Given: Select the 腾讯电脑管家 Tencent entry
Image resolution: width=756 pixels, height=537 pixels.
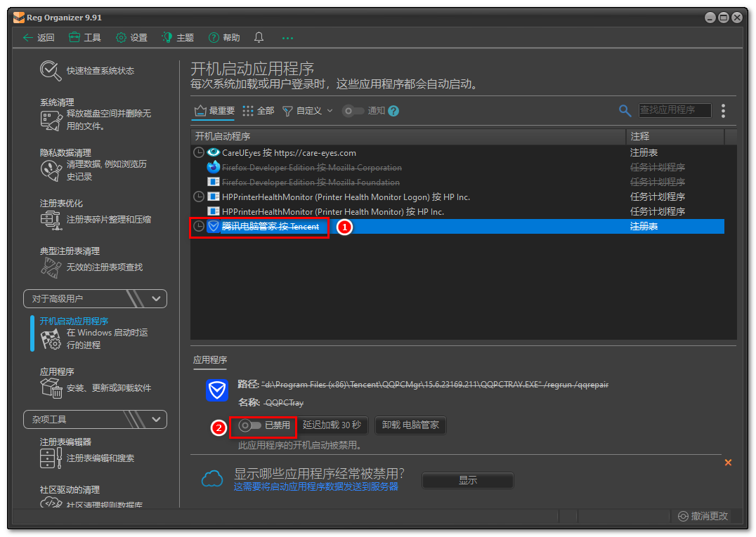Looking at the screenshot, I should [x=457, y=226].
